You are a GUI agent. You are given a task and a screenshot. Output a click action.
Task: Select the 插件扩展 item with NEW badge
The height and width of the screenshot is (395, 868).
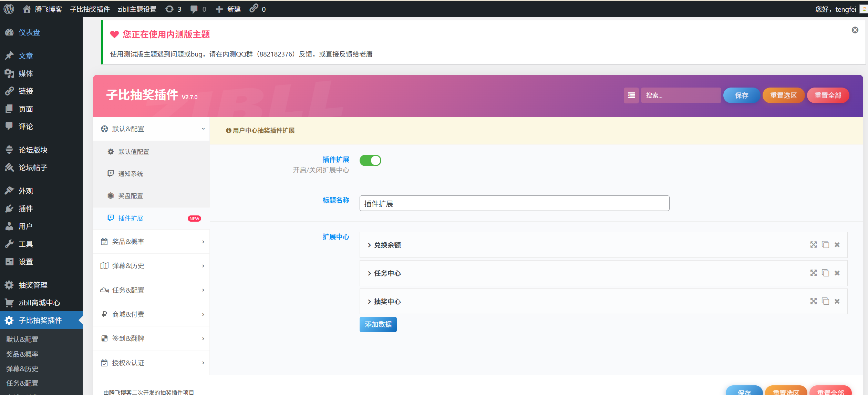coord(130,218)
